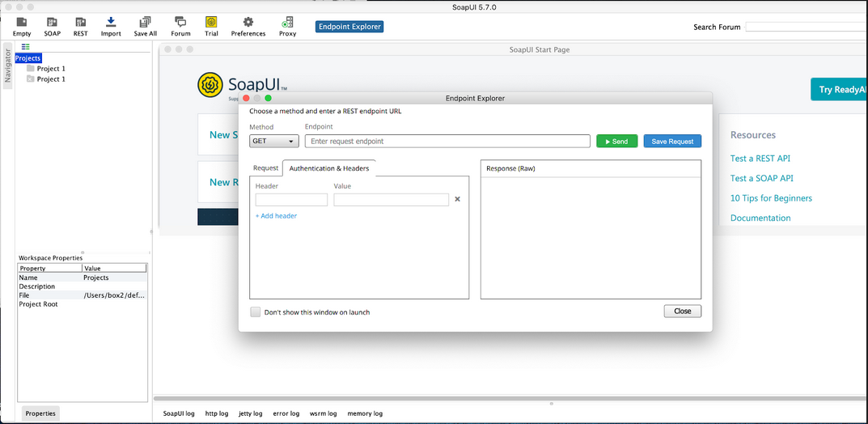
Task: Click the Header name input field
Action: (x=291, y=200)
